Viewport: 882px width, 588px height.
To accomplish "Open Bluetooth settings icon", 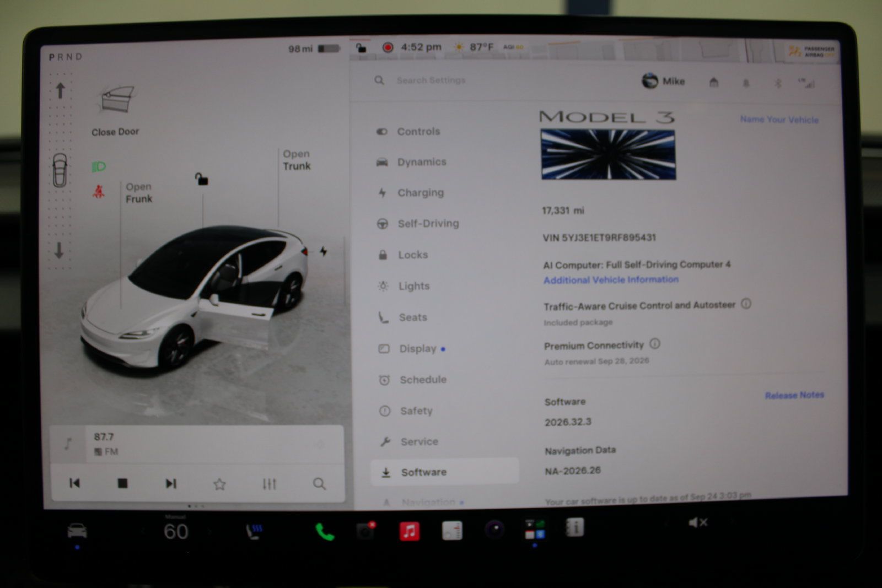I will pyautogui.click(x=778, y=84).
